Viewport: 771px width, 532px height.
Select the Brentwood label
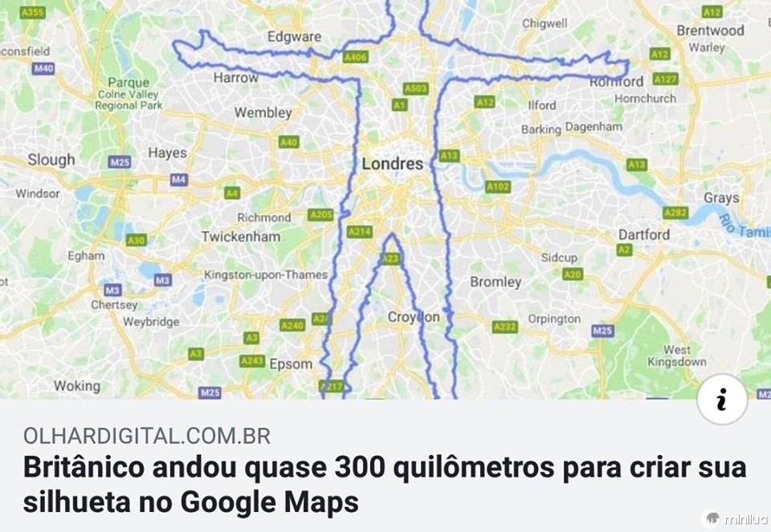pyautogui.click(x=710, y=30)
